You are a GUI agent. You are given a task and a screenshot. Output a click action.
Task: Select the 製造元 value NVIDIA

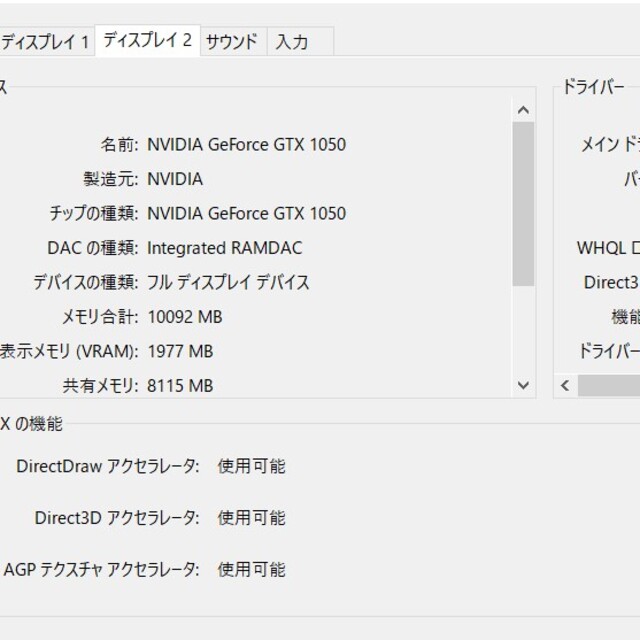tap(175, 179)
